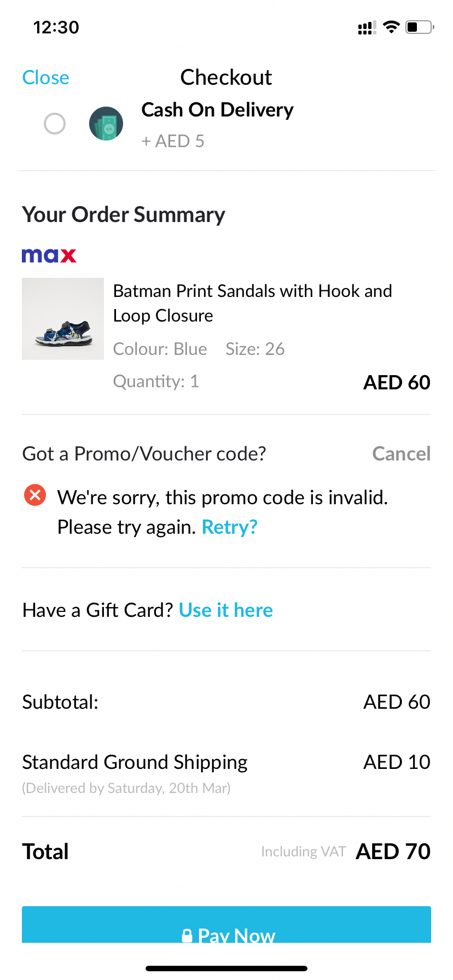Click the Max brand logo

49,255
